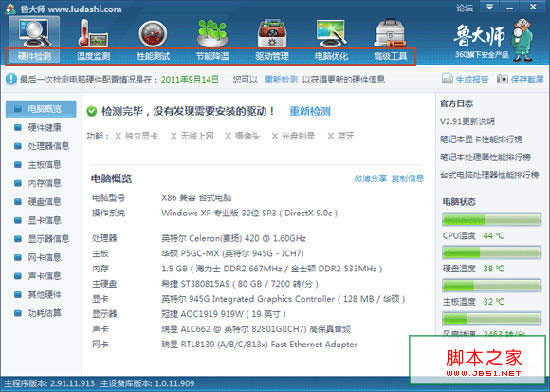Viewport: 550px width, 392px height.
Task: Open the 高级工具 toolbox icon
Action: (390, 34)
